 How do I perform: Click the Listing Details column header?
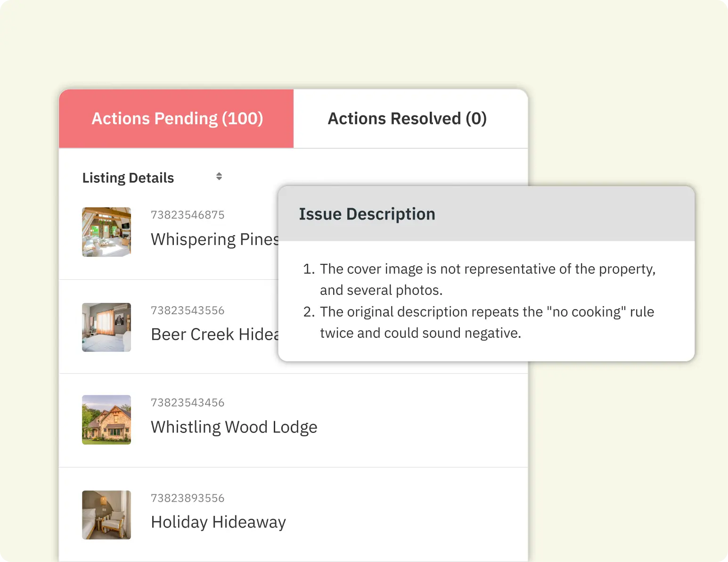click(128, 177)
